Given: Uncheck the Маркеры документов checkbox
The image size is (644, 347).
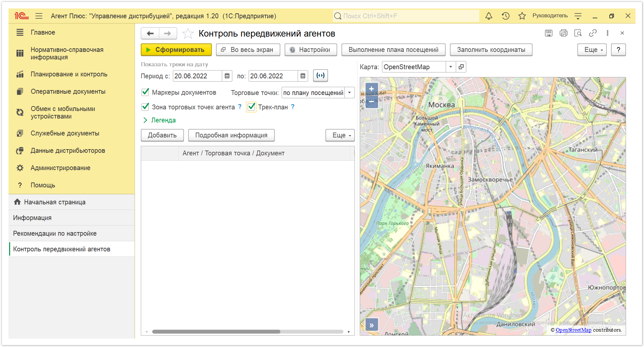Looking at the screenshot, I should coord(145,92).
